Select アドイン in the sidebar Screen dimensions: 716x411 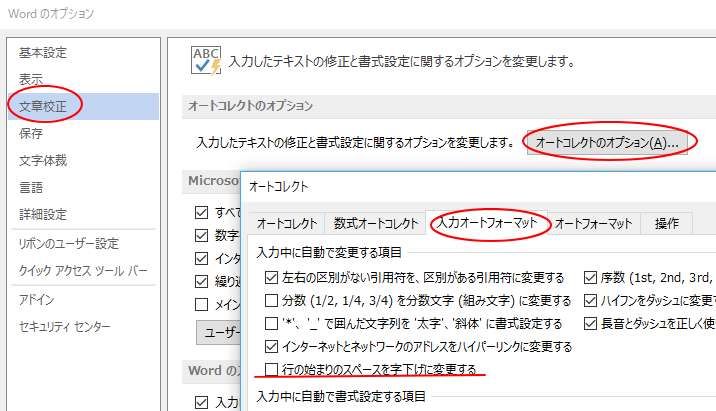[x=37, y=300]
